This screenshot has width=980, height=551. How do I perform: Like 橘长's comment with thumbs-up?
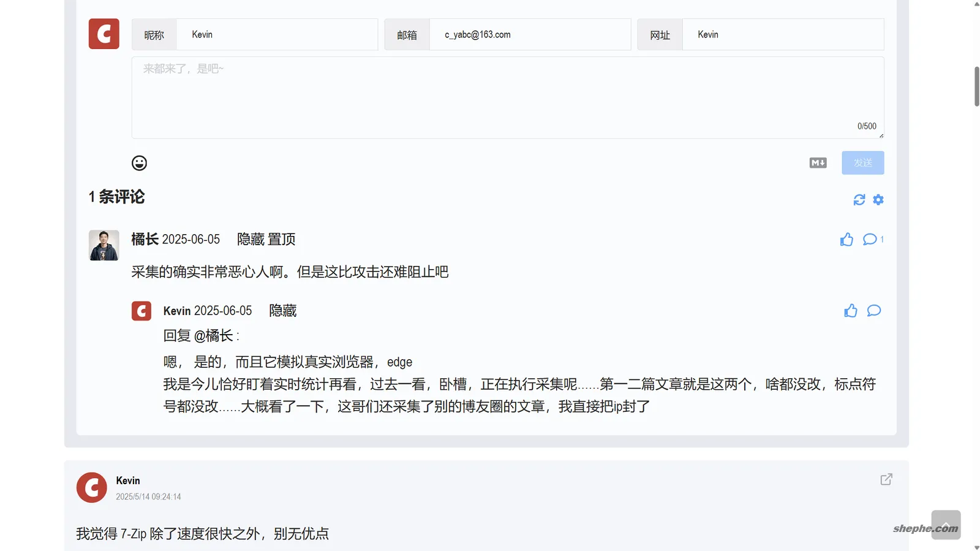[846, 240]
